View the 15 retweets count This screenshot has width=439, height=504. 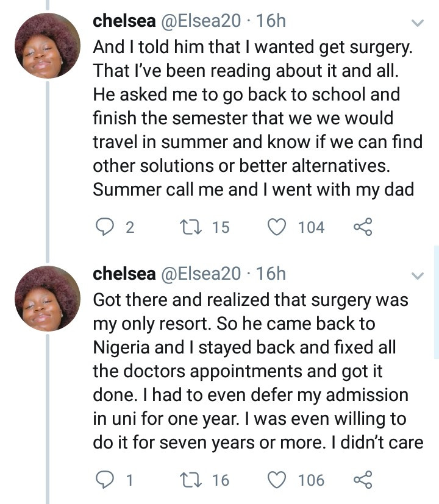click(x=220, y=227)
